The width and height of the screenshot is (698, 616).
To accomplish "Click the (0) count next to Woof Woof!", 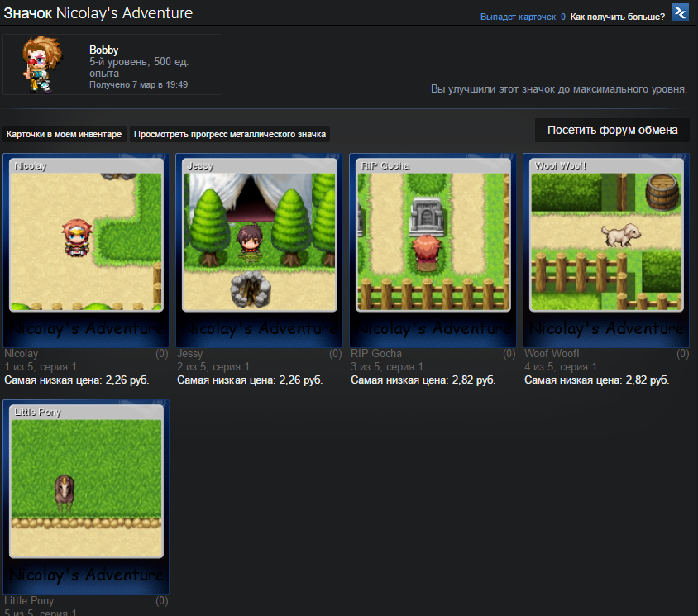I will tap(683, 354).
